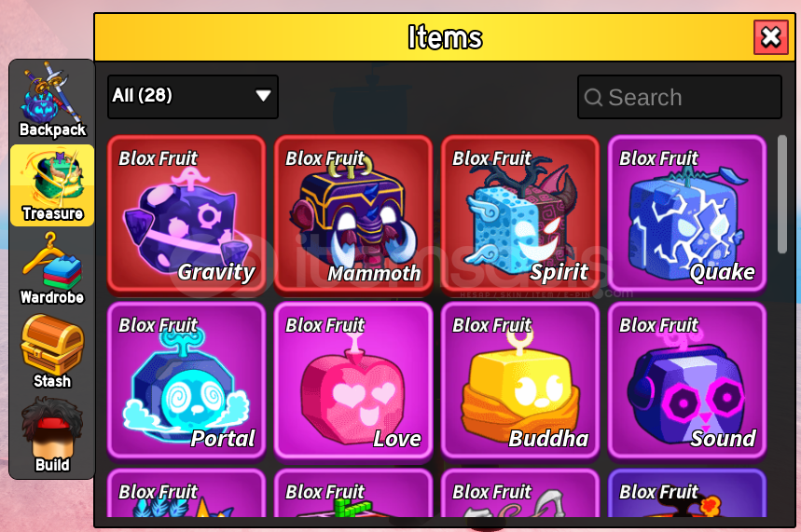Close the Items window
The image size is (801, 532).
[x=771, y=37]
